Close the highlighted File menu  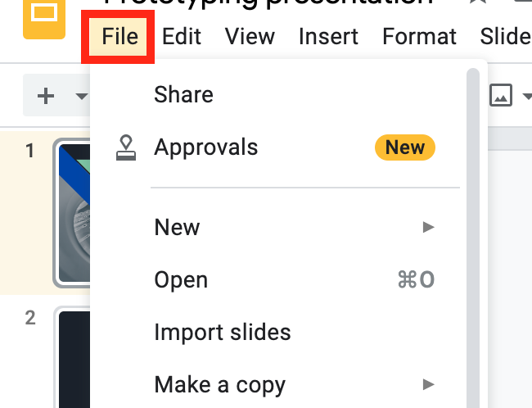coord(119,37)
